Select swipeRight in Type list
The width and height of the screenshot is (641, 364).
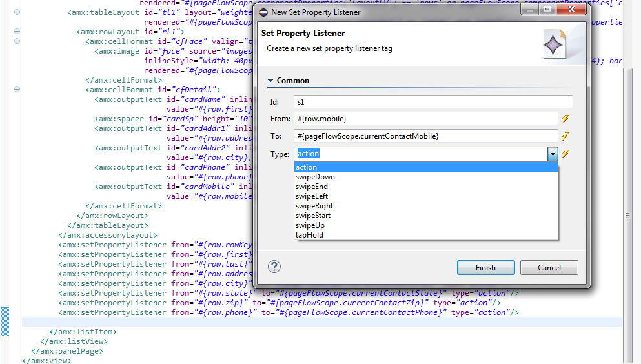pyautogui.click(x=426, y=206)
